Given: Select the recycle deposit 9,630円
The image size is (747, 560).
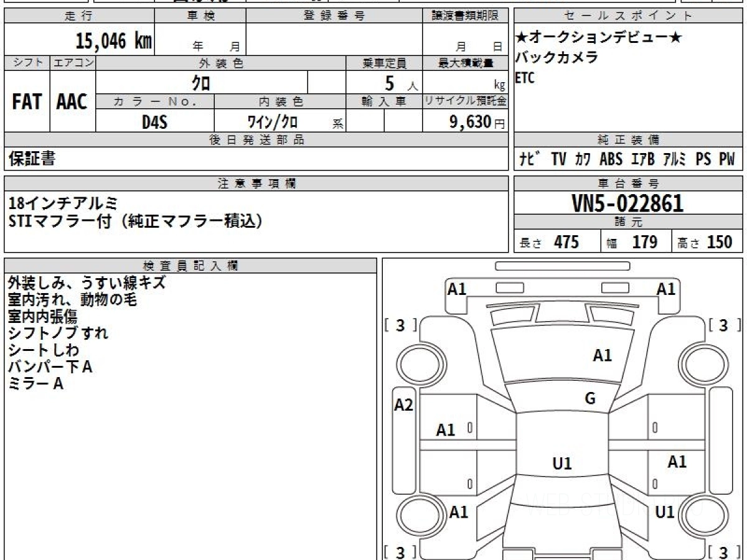Looking at the screenshot, I should [x=477, y=122].
